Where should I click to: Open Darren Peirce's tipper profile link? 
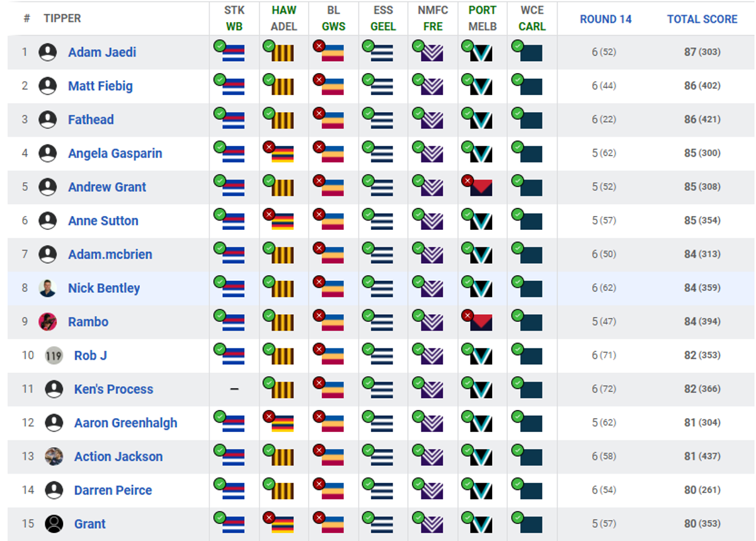coord(113,490)
